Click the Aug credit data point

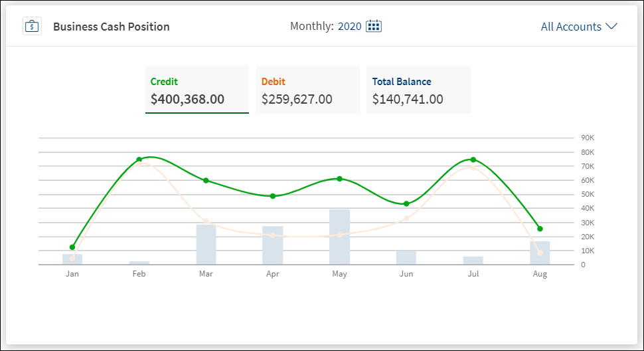point(540,229)
